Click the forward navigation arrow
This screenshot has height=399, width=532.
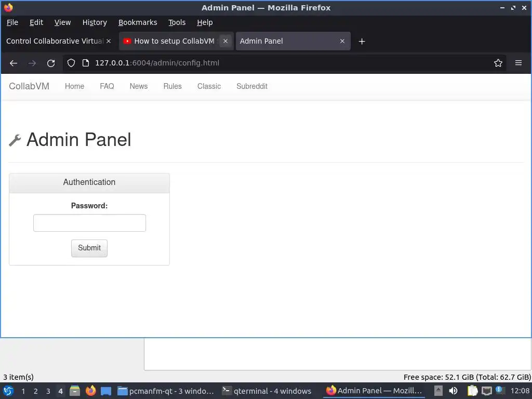click(32, 63)
